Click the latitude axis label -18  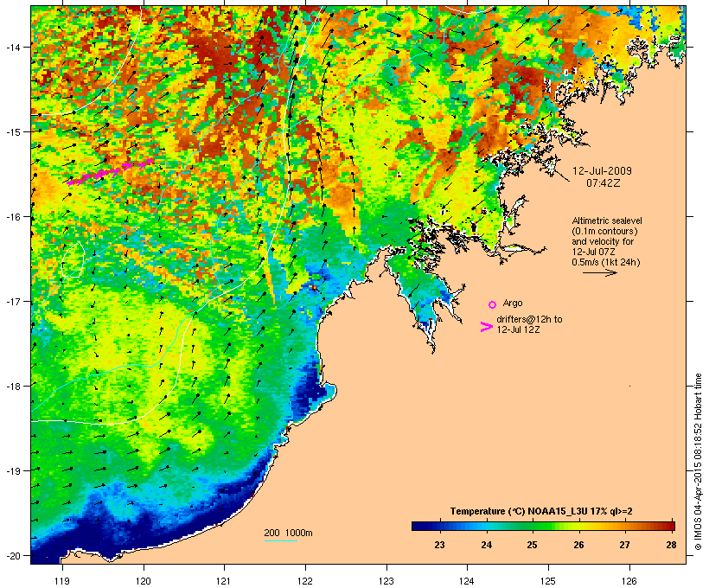[x=12, y=386]
